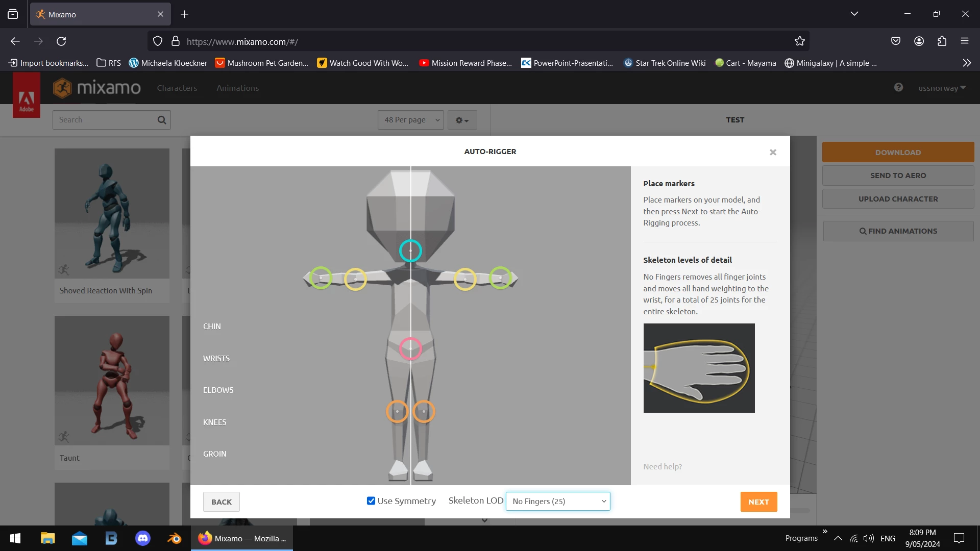Open the gear settings dropdown
Image resolution: width=980 pixels, height=551 pixels.
462,120
